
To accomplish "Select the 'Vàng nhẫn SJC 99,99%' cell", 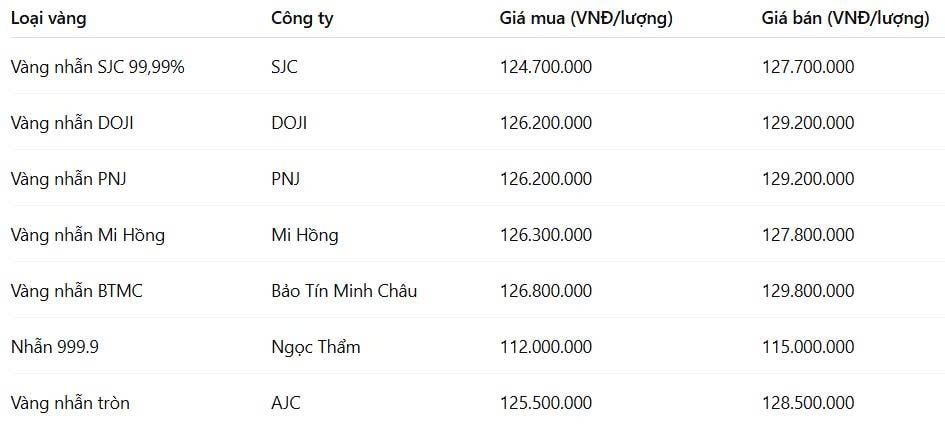I will tap(98, 67).
